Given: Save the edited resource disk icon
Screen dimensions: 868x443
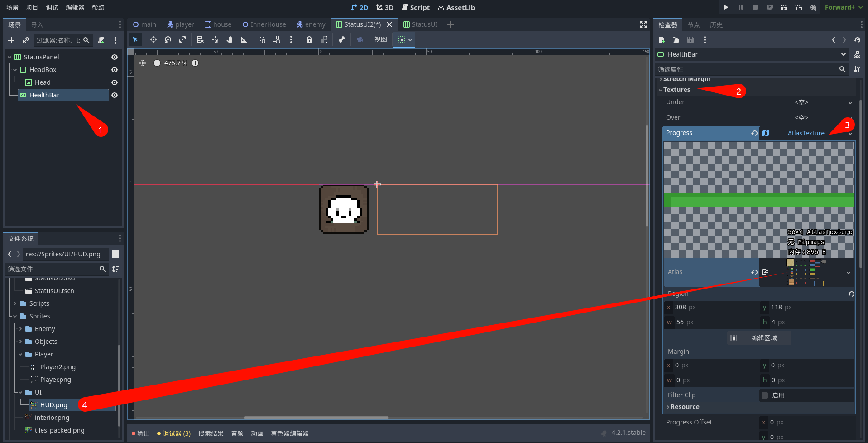Looking at the screenshot, I should 691,40.
